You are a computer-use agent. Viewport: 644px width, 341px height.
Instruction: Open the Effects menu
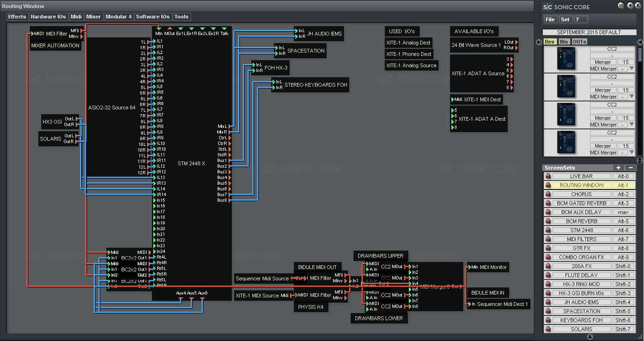18,17
